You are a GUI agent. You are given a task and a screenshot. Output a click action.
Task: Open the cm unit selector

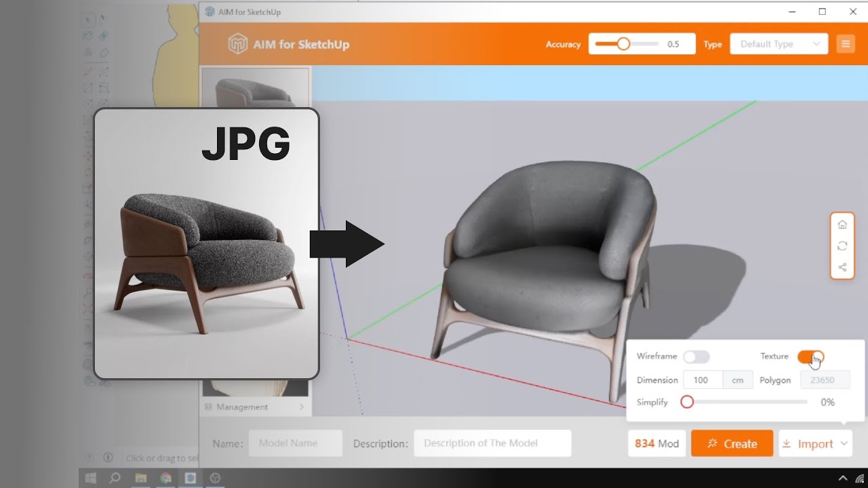coord(738,380)
